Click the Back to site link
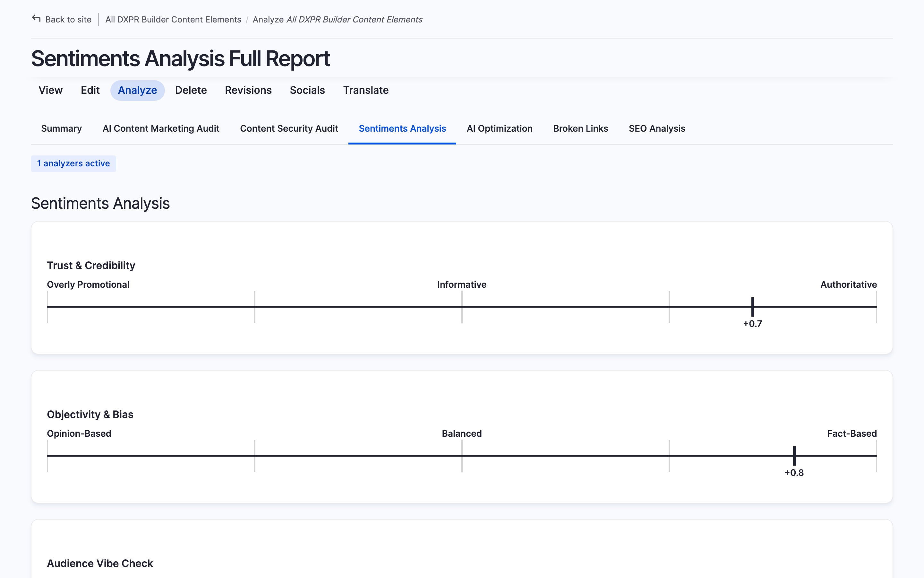The width and height of the screenshot is (924, 578). point(62,20)
